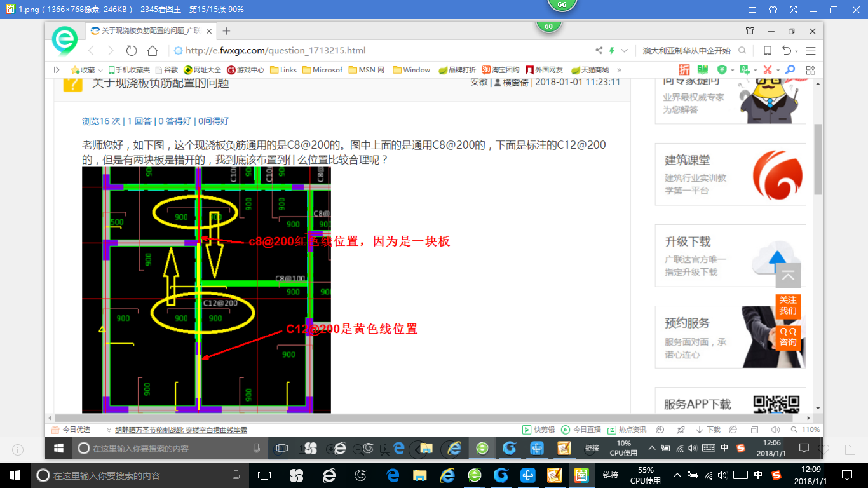Image resolution: width=868 pixels, height=488 pixels.
Task: Click the forward arrow in the pictured browser
Action: [111, 51]
